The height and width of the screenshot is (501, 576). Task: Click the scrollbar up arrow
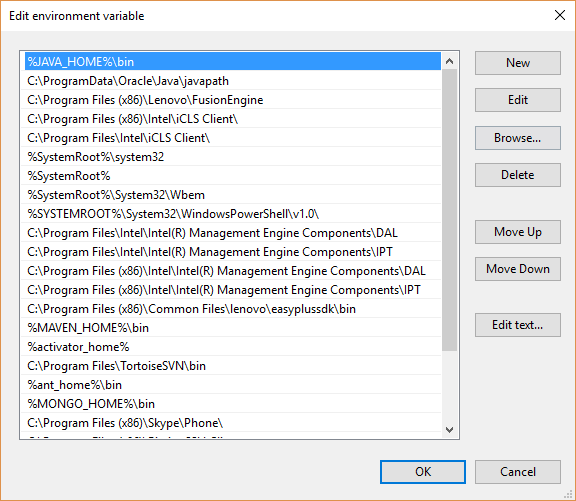[449, 61]
